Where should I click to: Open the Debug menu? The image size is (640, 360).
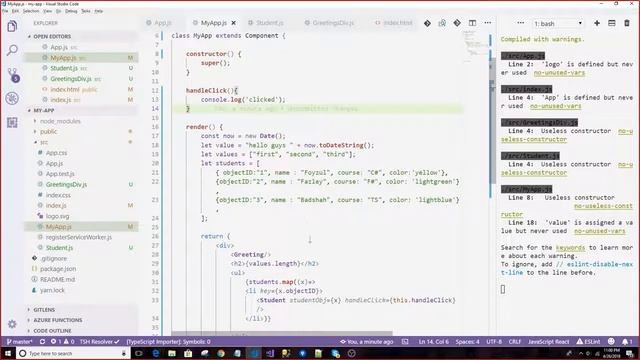point(71,11)
